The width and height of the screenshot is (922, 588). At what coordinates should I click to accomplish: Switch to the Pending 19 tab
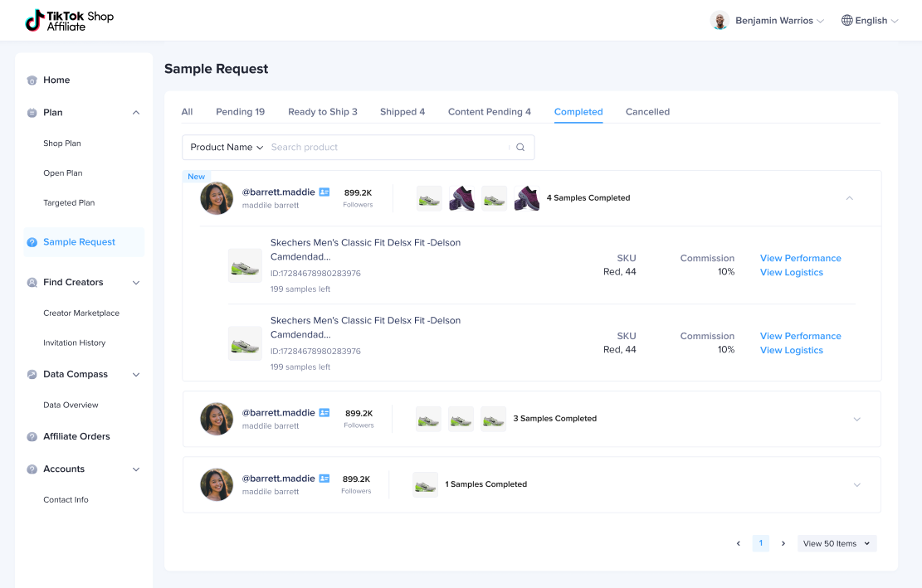240,112
